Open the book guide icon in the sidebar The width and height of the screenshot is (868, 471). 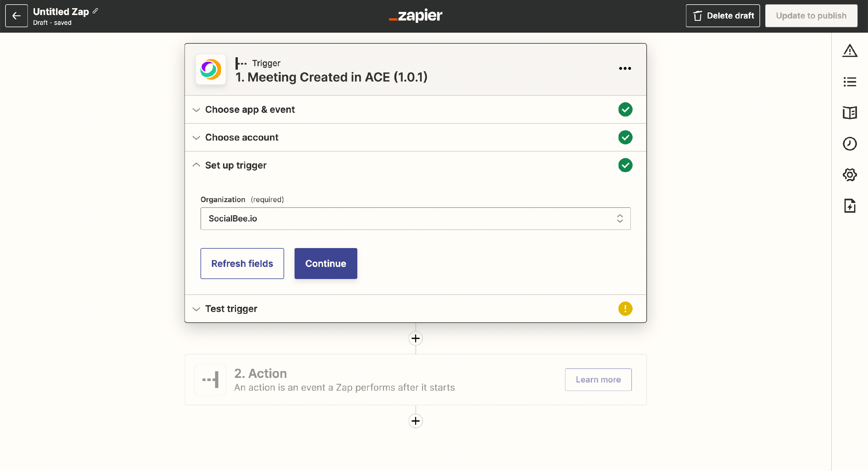[849, 113]
